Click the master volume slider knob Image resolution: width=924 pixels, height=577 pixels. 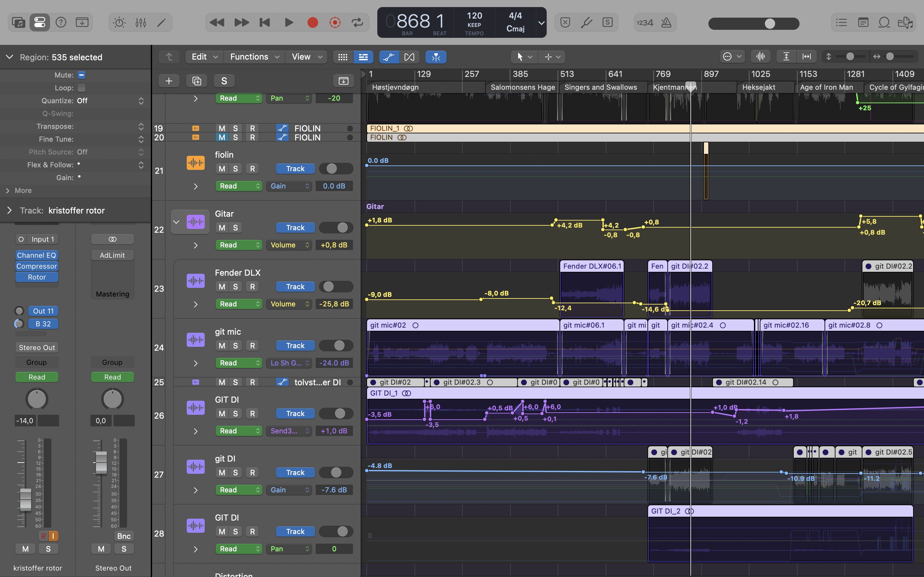pos(770,24)
